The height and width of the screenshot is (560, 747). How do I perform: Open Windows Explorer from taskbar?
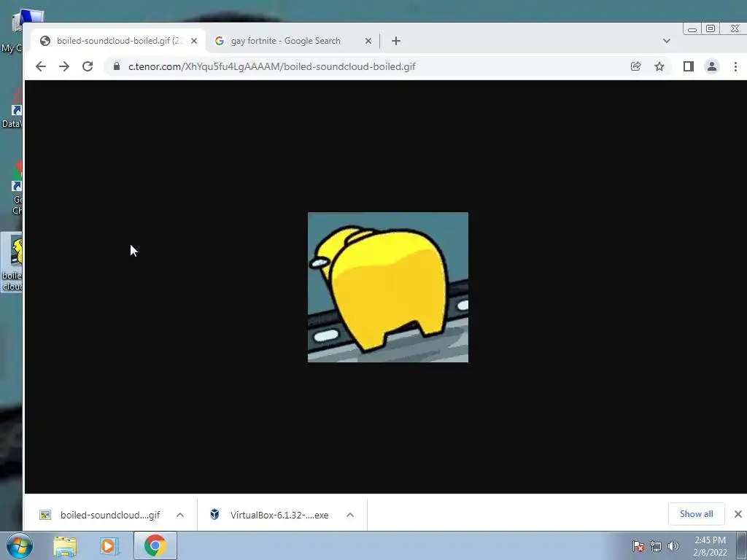[x=65, y=545]
